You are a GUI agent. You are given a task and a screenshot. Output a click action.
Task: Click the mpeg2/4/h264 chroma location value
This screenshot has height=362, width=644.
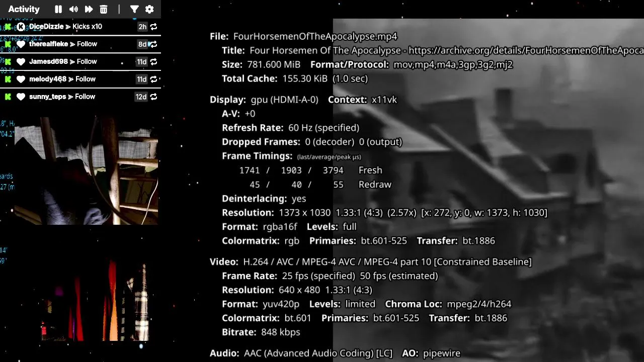[479, 304]
